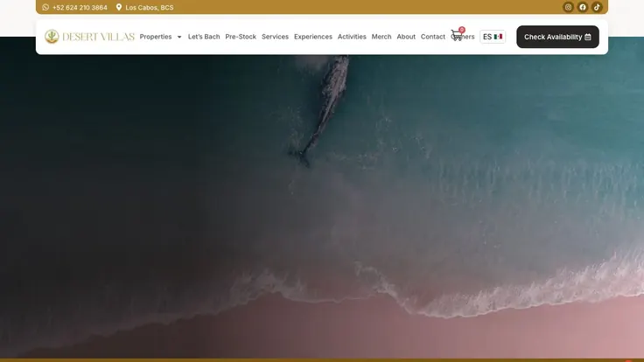Click the Desert Villas logo
The image size is (644, 362).
[x=89, y=37]
